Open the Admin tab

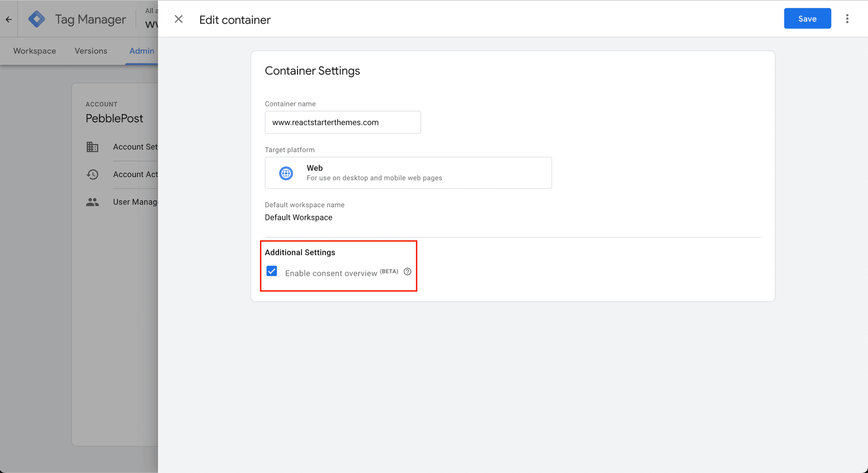(x=142, y=51)
